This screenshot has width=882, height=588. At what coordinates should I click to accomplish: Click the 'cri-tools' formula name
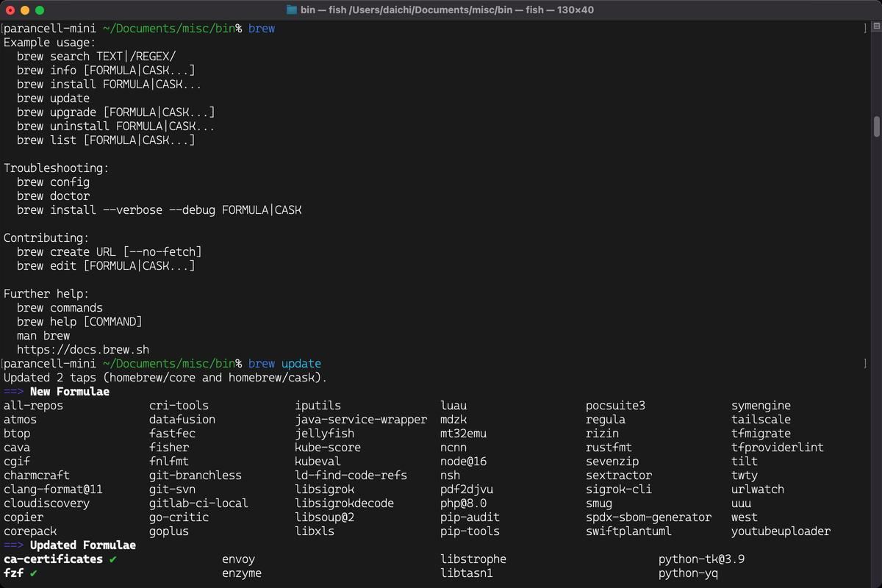click(x=179, y=406)
